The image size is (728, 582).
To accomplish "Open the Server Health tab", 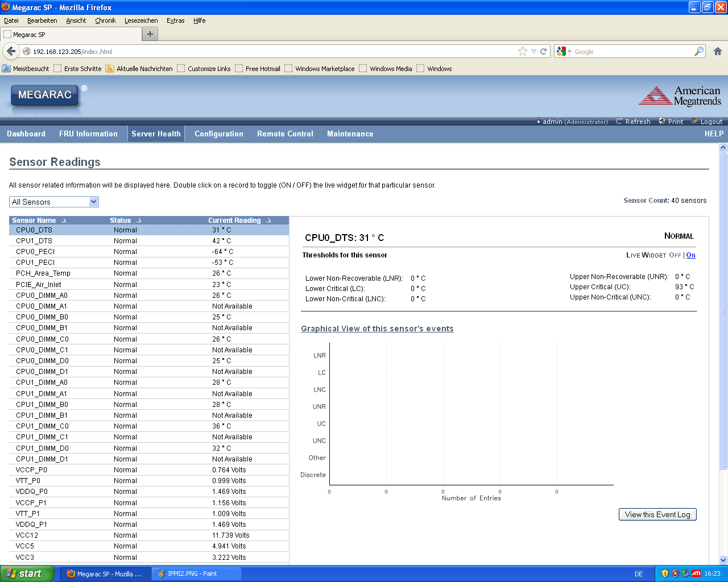I will (x=156, y=134).
